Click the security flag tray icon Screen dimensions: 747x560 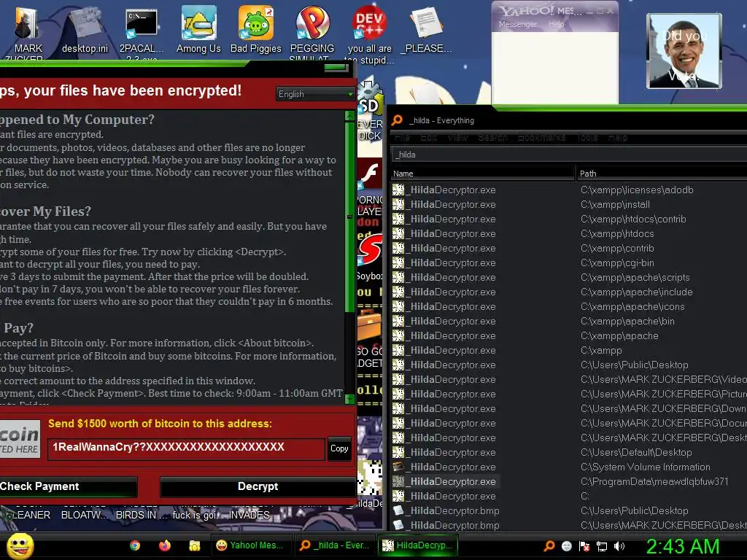point(584,546)
